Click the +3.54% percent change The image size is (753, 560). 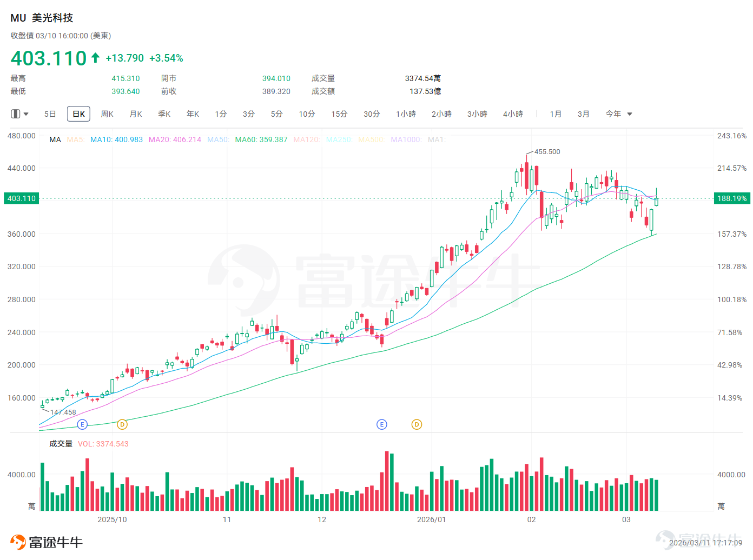[x=167, y=58]
